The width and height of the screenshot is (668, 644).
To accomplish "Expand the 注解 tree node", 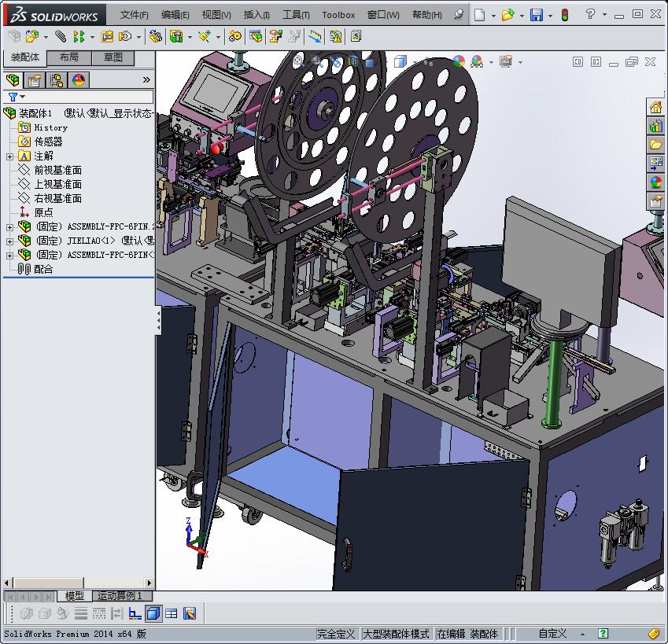I will pyautogui.click(x=10, y=156).
